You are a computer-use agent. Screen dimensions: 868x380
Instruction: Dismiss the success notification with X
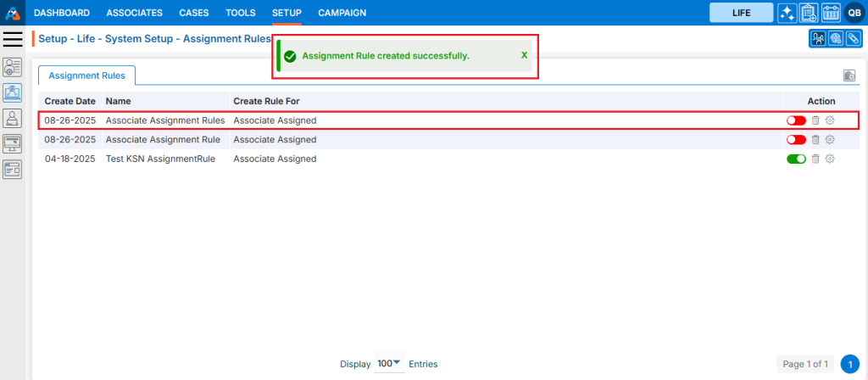pyautogui.click(x=524, y=55)
